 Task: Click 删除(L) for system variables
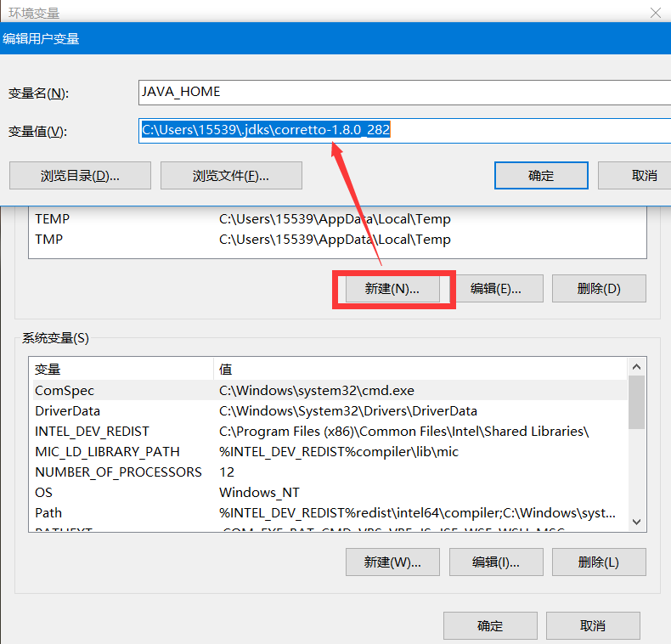pos(599,562)
